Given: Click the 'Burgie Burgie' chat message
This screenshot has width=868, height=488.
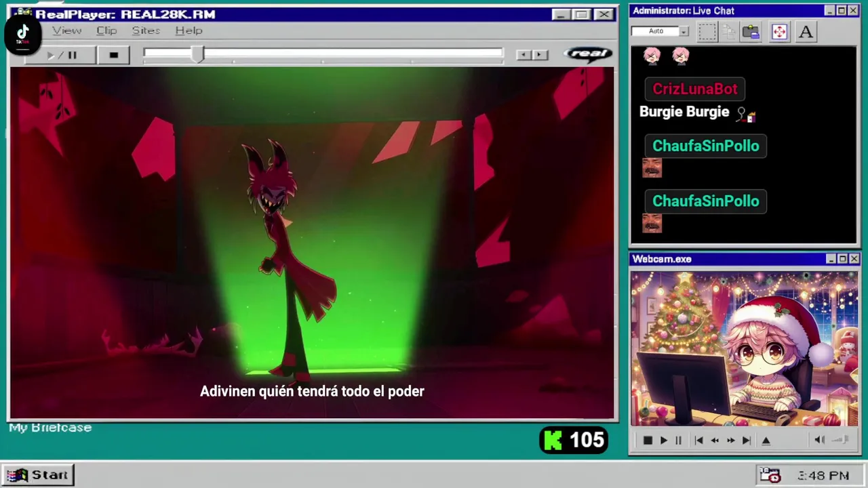Looking at the screenshot, I should [684, 112].
